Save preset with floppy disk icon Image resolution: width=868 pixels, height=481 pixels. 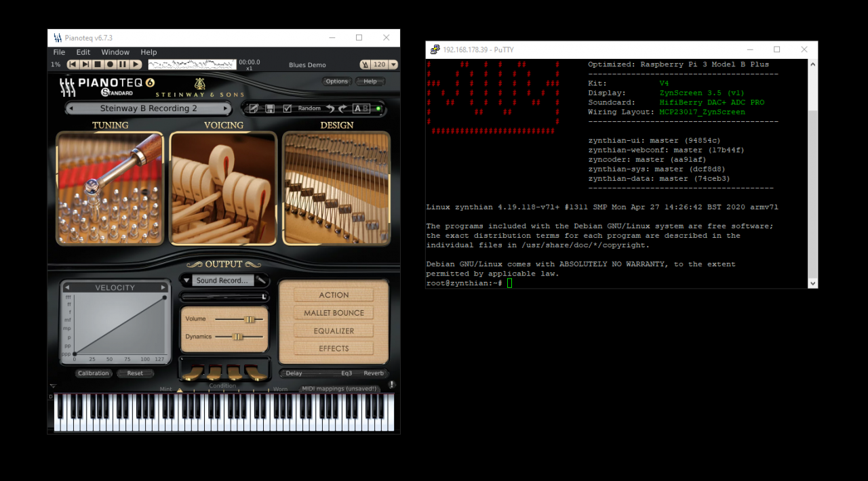tap(270, 108)
